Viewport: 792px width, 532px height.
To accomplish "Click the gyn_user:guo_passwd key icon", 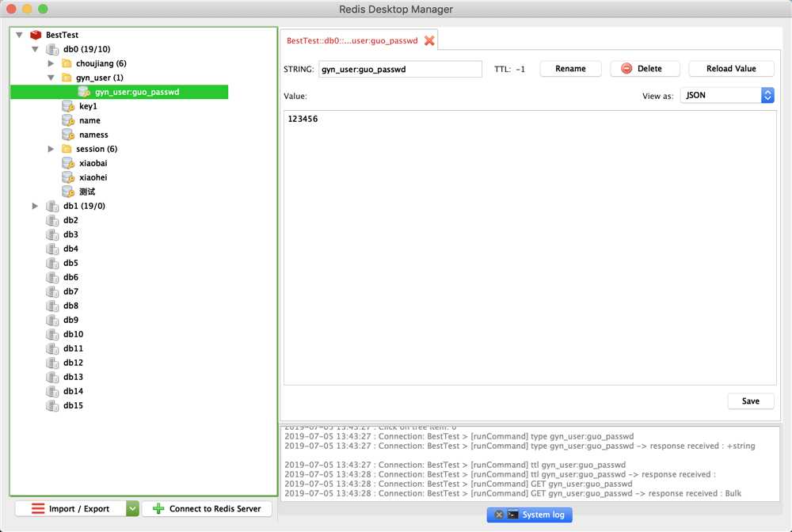I will pos(84,92).
